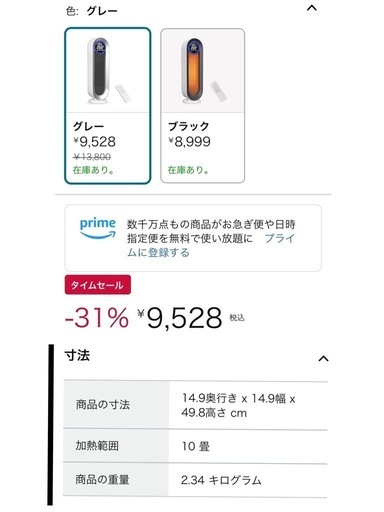Click the black heater product thumbnail
Image resolution: width=384 pixels, height=512 pixels.
tap(203, 71)
